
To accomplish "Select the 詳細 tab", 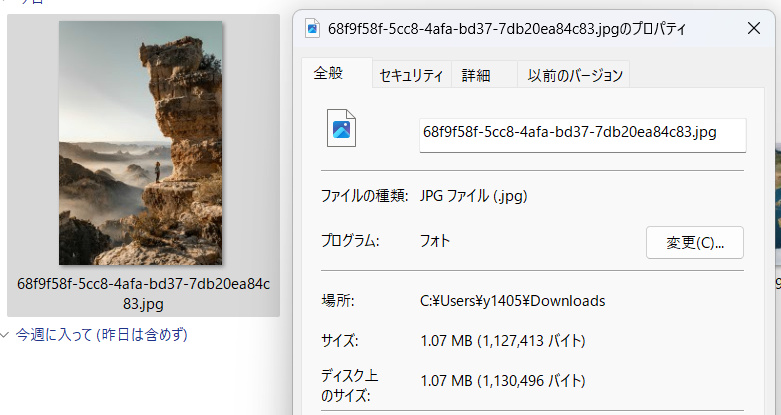I will [x=476, y=75].
